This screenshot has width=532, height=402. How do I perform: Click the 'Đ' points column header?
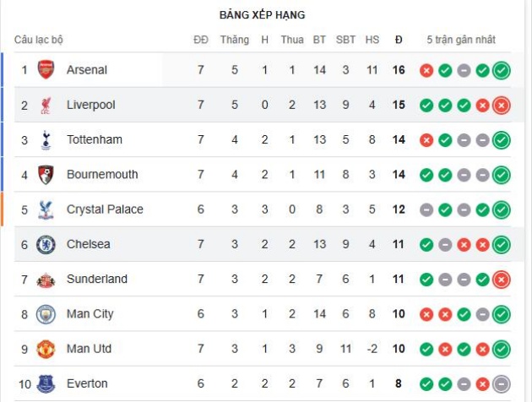[399, 40]
